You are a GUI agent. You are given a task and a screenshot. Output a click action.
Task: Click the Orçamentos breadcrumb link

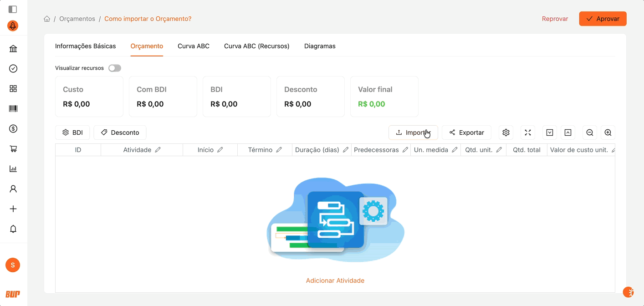point(77,19)
